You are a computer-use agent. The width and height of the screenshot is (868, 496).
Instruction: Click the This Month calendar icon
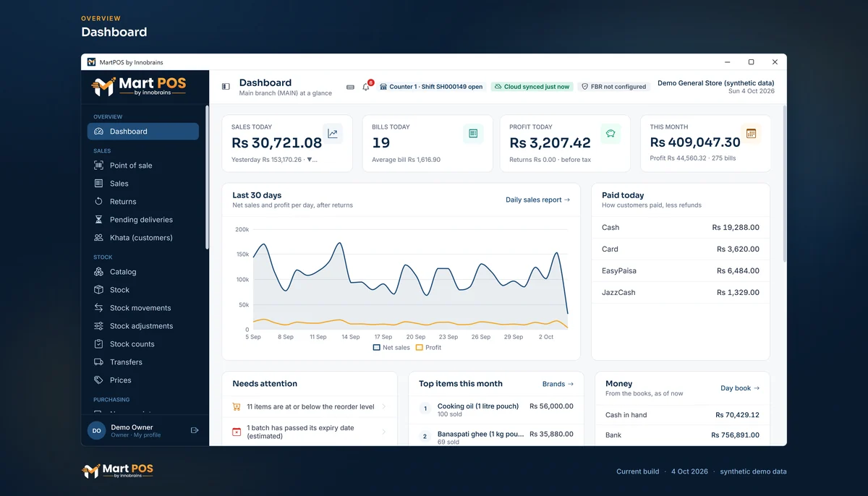click(751, 133)
